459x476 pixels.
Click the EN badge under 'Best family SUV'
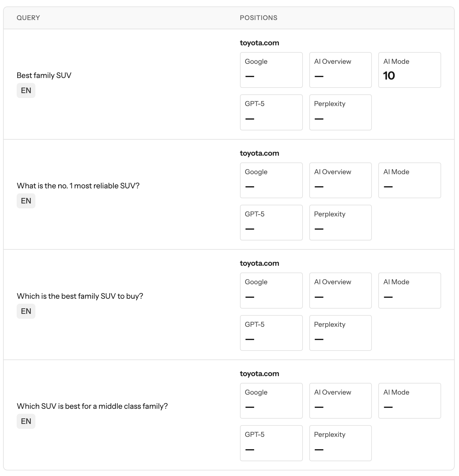click(26, 91)
